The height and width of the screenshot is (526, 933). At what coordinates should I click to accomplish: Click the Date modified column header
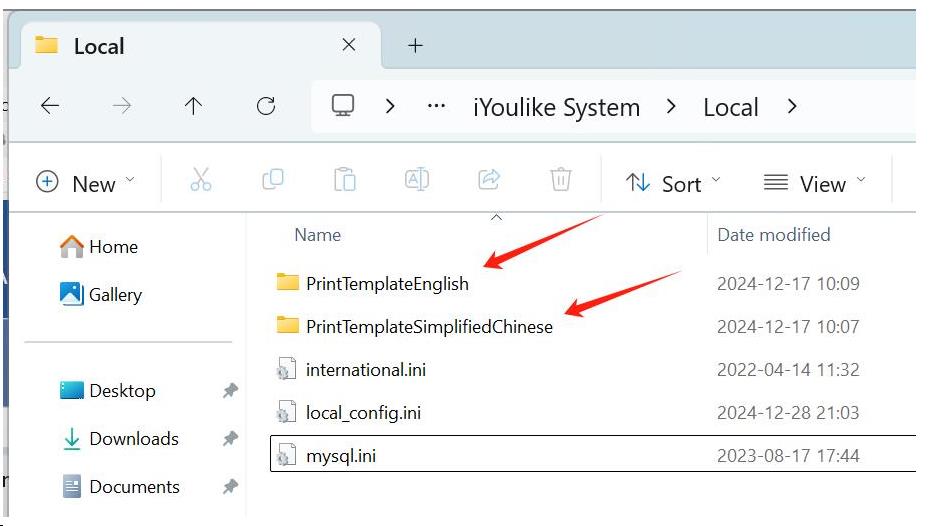[773, 235]
